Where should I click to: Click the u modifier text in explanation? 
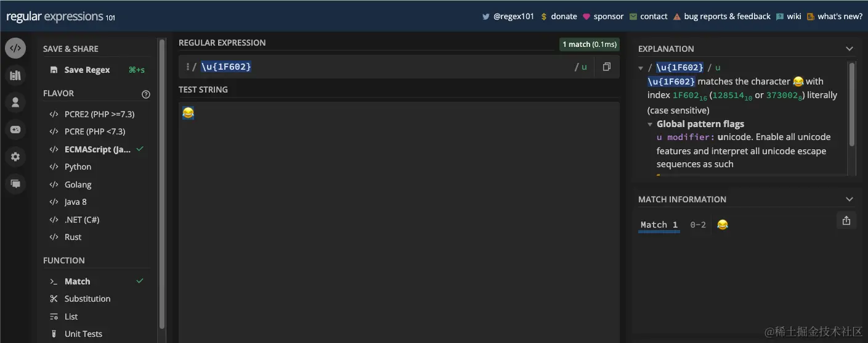point(685,137)
